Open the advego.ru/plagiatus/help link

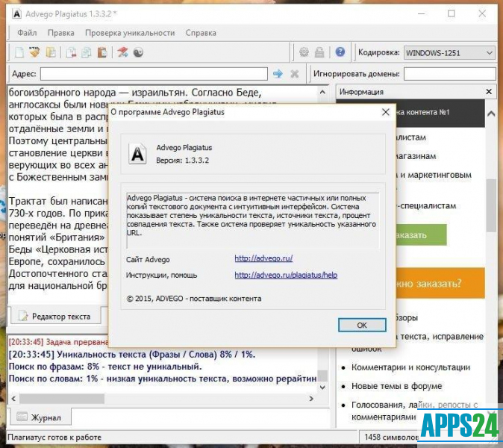click(286, 275)
